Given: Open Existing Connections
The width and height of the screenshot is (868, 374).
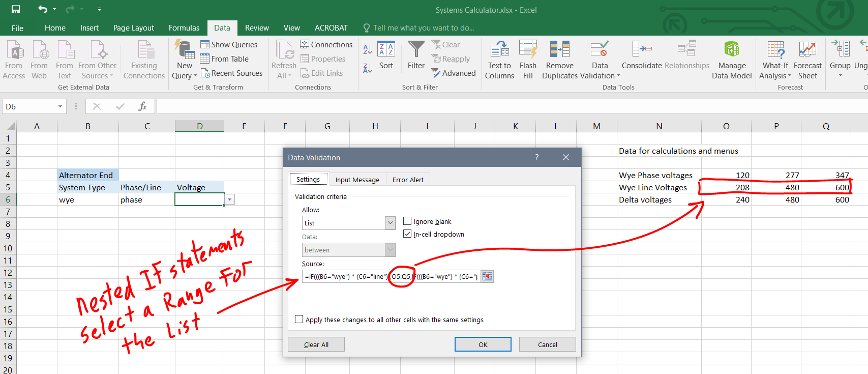Looking at the screenshot, I should click(144, 60).
